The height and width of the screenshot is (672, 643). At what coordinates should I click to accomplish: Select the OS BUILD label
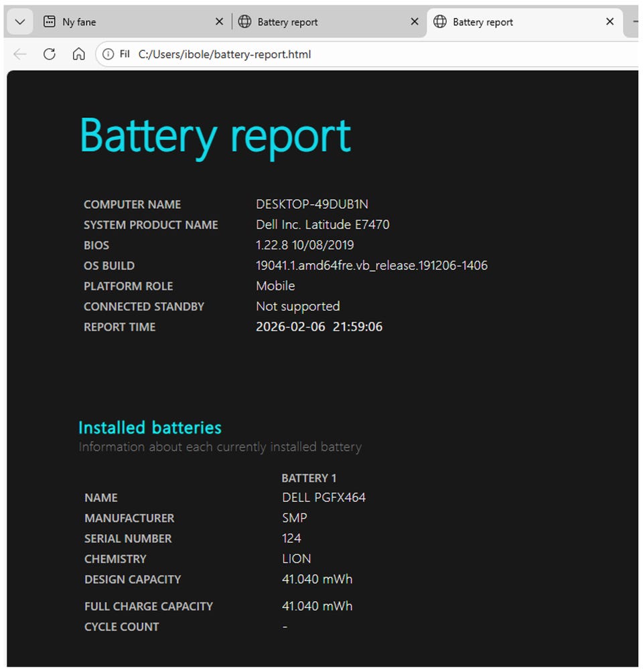click(109, 266)
